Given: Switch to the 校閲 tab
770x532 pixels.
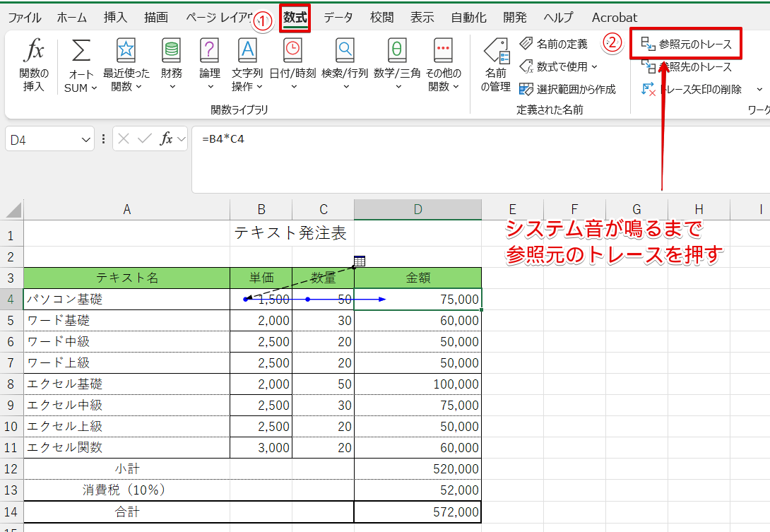Looking at the screenshot, I should pyautogui.click(x=382, y=18).
